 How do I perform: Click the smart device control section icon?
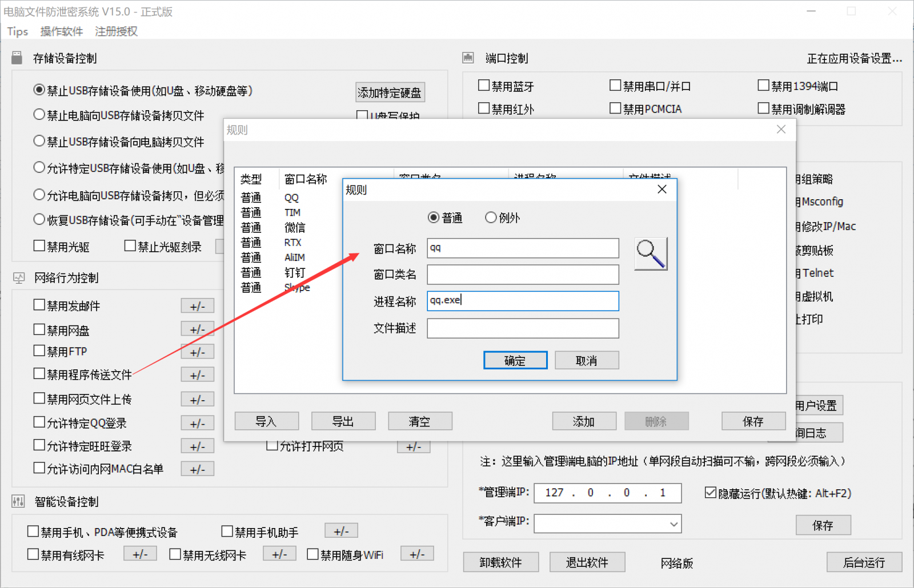coord(18,502)
